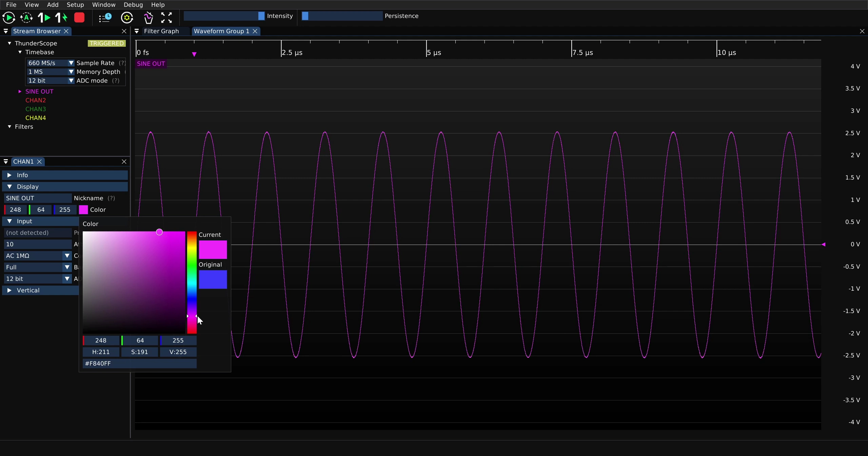The image size is (868, 456).
Task: Open the CHAN1 panel dock menu icon
Action: tap(6, 162)
